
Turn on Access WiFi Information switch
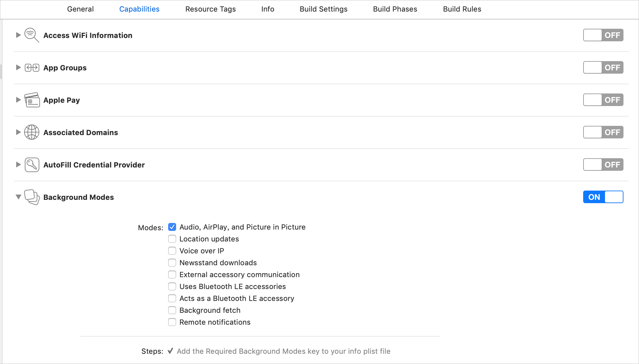[x=603, y=35]
